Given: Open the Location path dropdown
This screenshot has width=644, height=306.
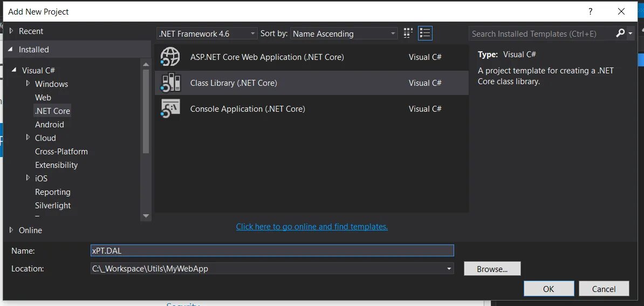Looking at the screenshot, I should point(449,268).
